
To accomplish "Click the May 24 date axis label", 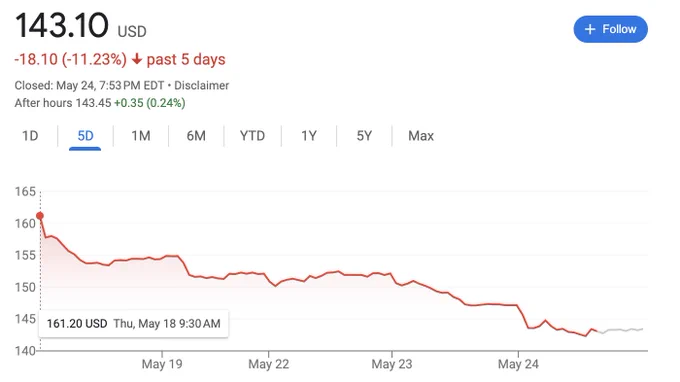I will coord(518,364).
